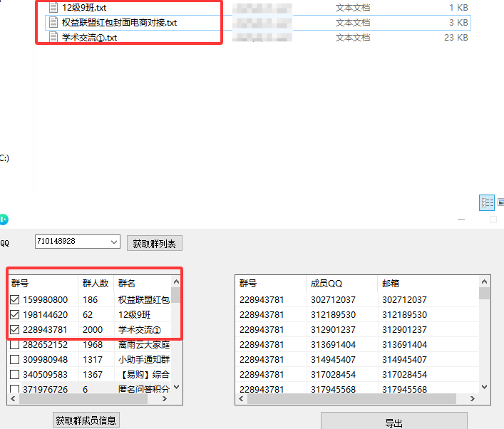Click the 邮箱 column header
Viewport: 504px width, 429px height.
(391, 283)
